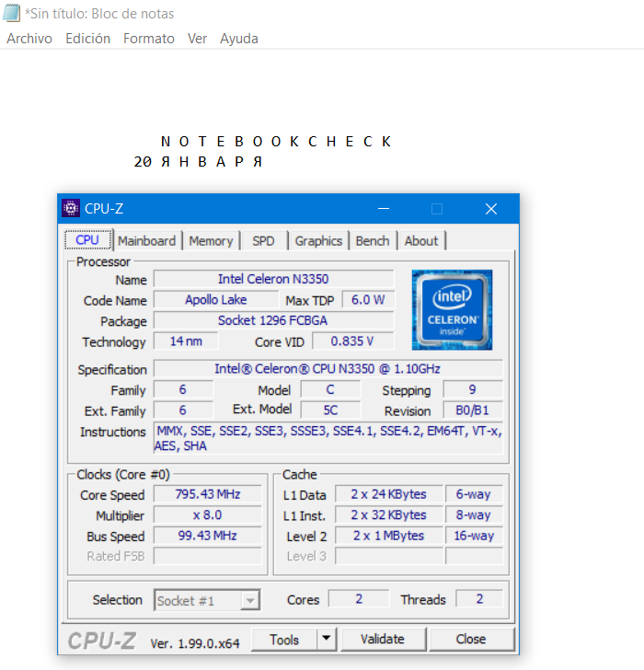Click the Package value Socket 1296 FCBGA
The height and width of the screenshot is (670, 644).
(273, 320)
